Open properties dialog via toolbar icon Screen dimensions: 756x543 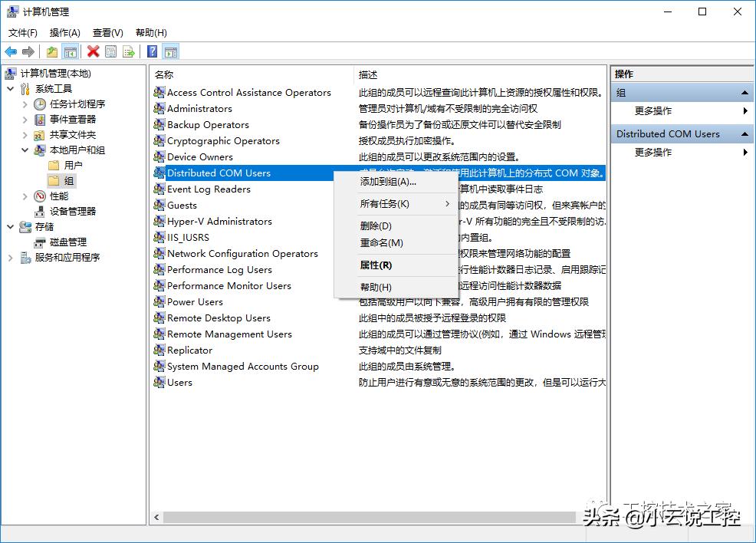click(110, 51)
